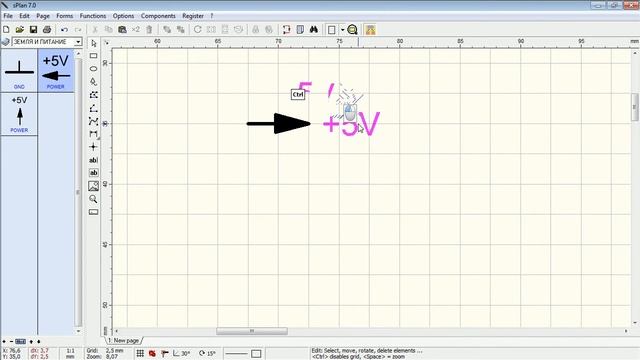Click the black arrow symbol on canvas
Screen dimensions: 640x360
pyautogui.click(x=278, y=123)
